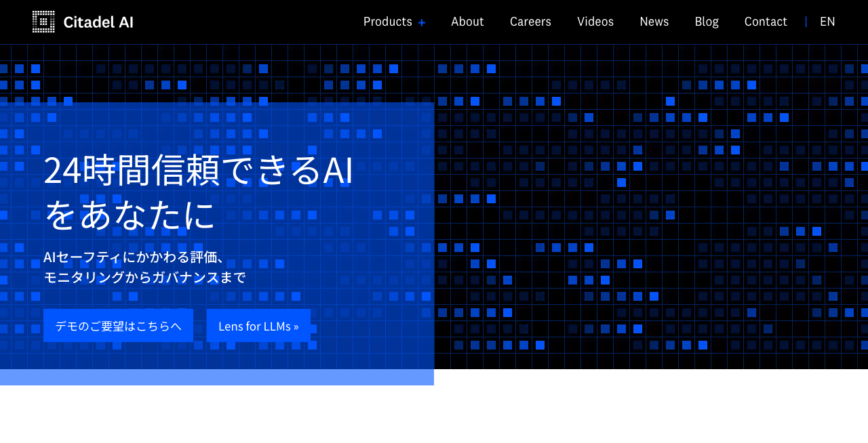
Task: Go to the About page
Action: coord(467,22)
